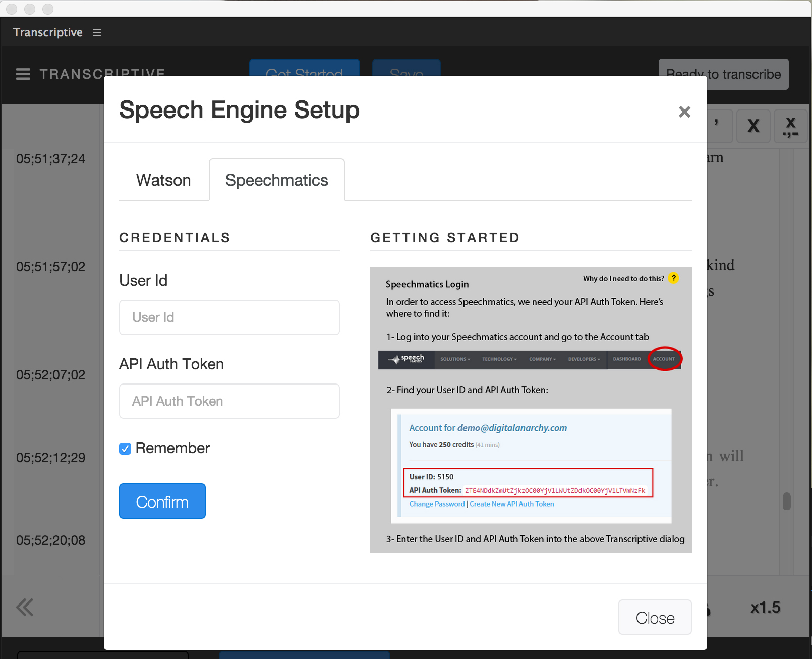Viewport: 812px width, 659px height.
Task: Click the Close button in dialog footer
Action: point(655,617)
